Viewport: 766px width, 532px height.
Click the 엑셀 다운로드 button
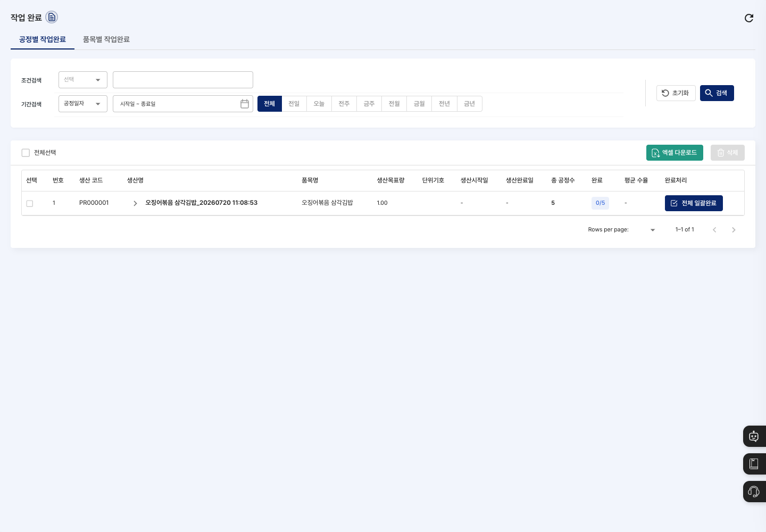pos(675,153)
